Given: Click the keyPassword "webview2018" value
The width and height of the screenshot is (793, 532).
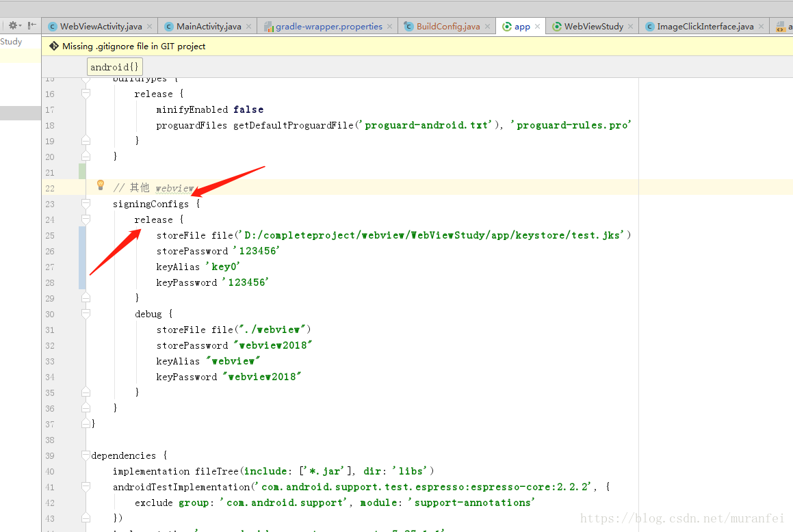Looking at the screenshot, I should coord(261,376).
